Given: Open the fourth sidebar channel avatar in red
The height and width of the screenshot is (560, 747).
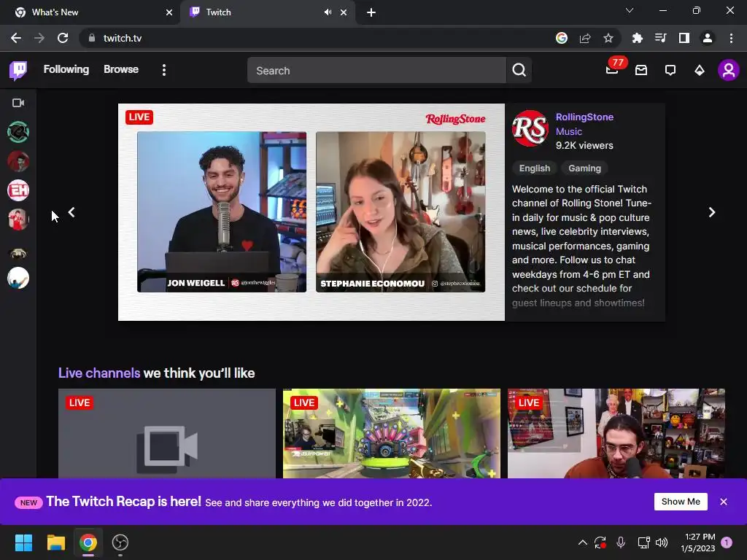Looking at the screenshot, I should (18, 219).
